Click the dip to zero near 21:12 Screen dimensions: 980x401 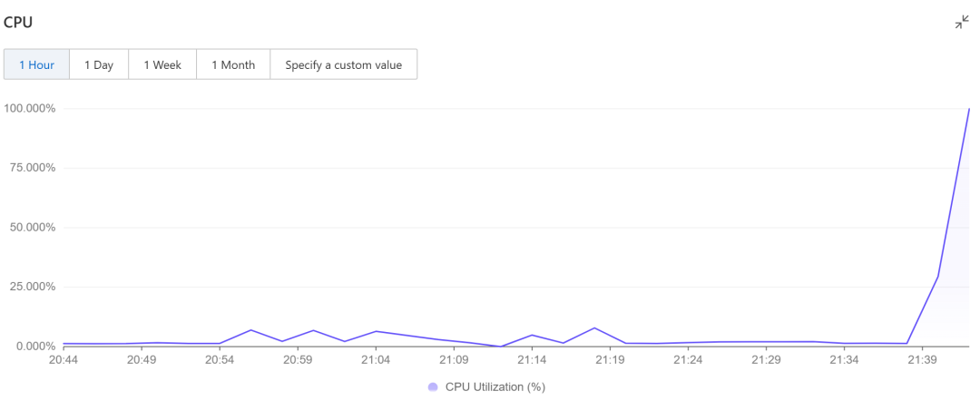(x=501, y=346)
